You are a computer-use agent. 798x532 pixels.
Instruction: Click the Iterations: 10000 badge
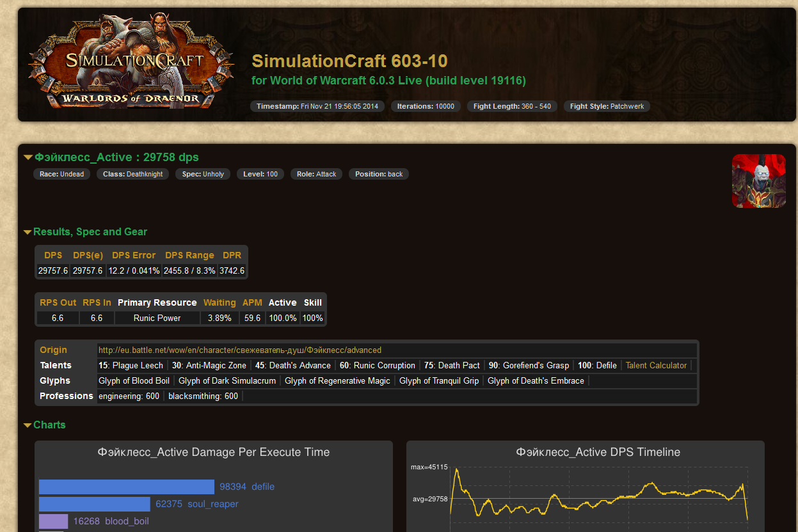point(426,106)
